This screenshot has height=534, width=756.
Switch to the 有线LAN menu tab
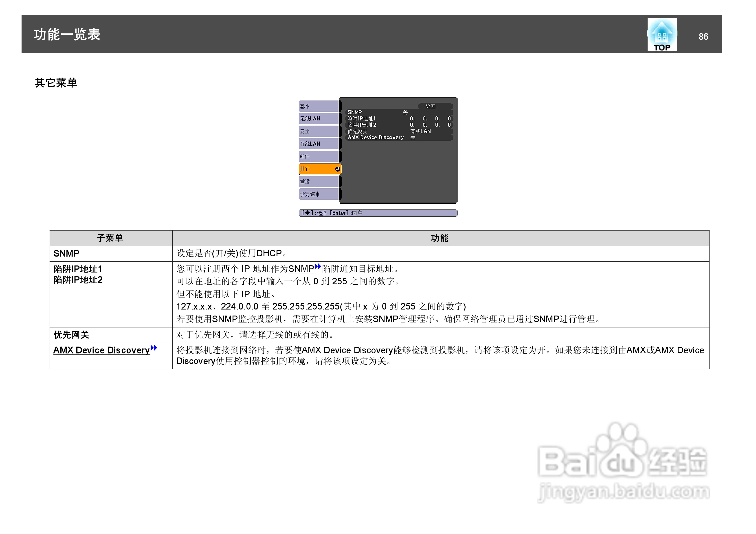coord(318,144)
